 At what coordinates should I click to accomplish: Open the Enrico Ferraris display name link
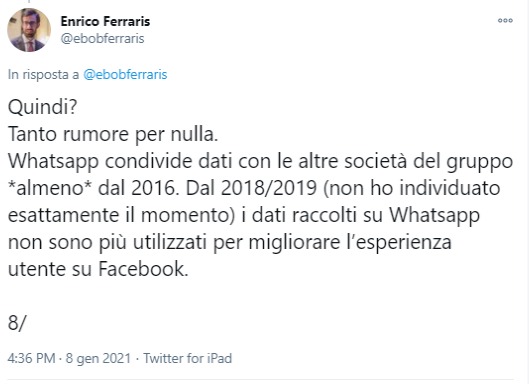click(105, 21)
